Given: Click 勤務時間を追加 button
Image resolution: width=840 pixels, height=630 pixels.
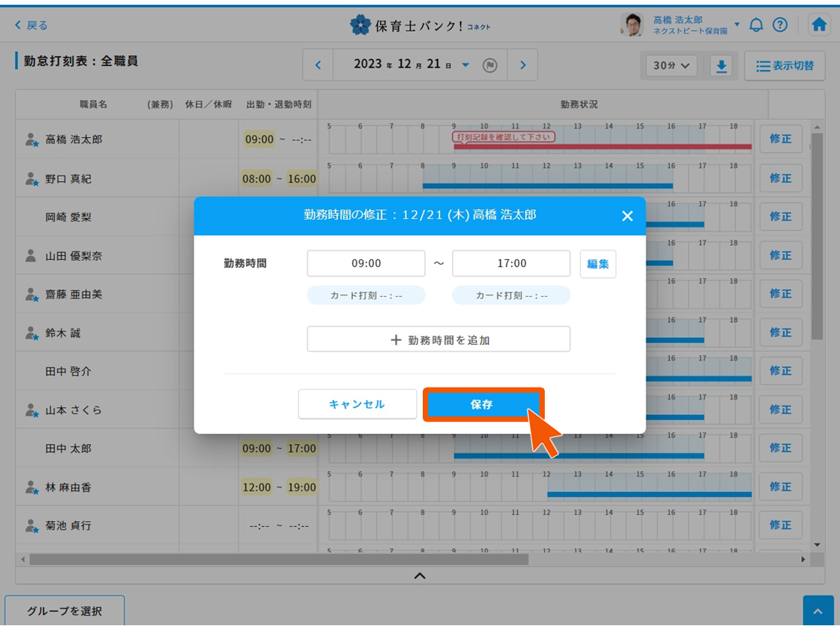Looking at the screenshot, I should tap(439, 340).
